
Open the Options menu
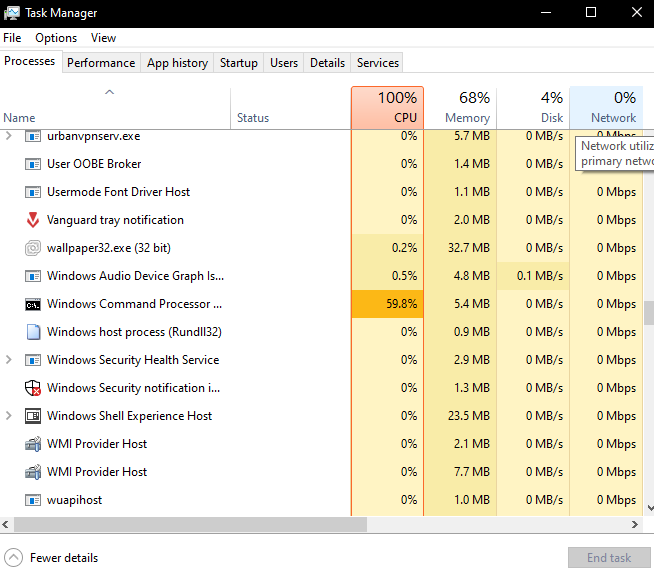tap(56, 38)
